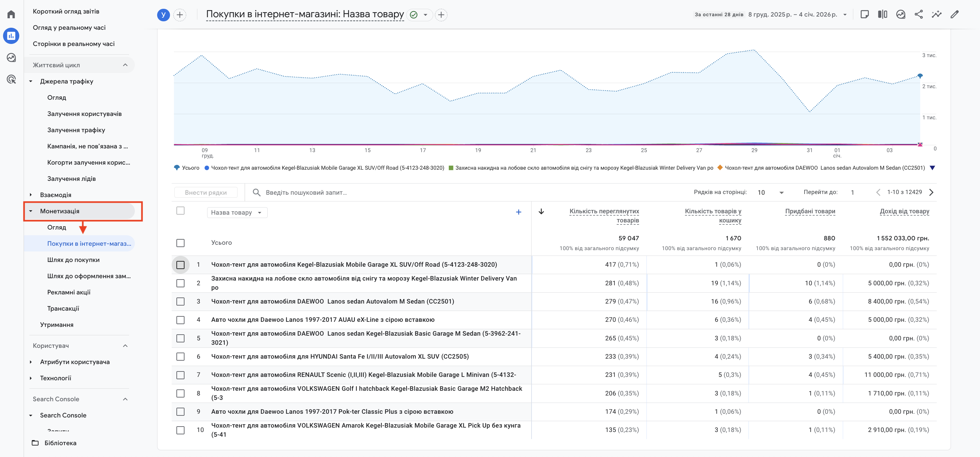Open Advertising icon in left rail

point(11,79)
